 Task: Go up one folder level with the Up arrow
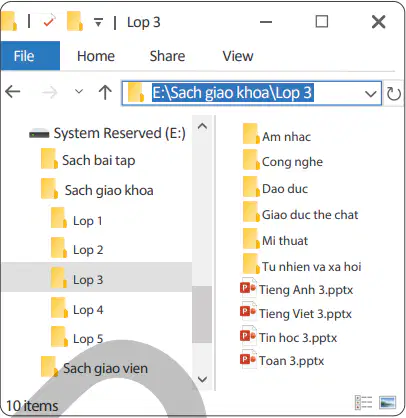(105, 92)
